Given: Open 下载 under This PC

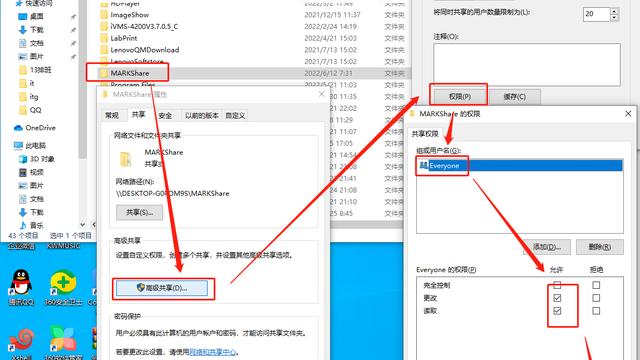Looking at the screenshot, I should pos(36,212).
